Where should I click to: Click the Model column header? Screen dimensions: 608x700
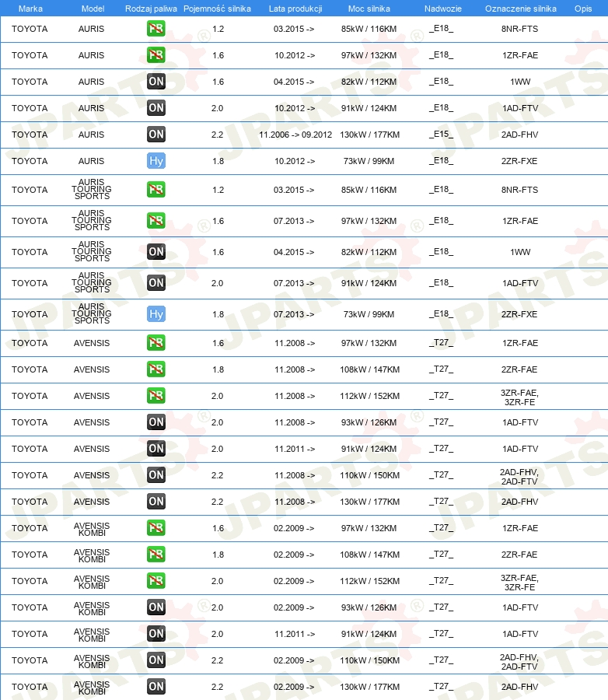click(x=93, y=9)
